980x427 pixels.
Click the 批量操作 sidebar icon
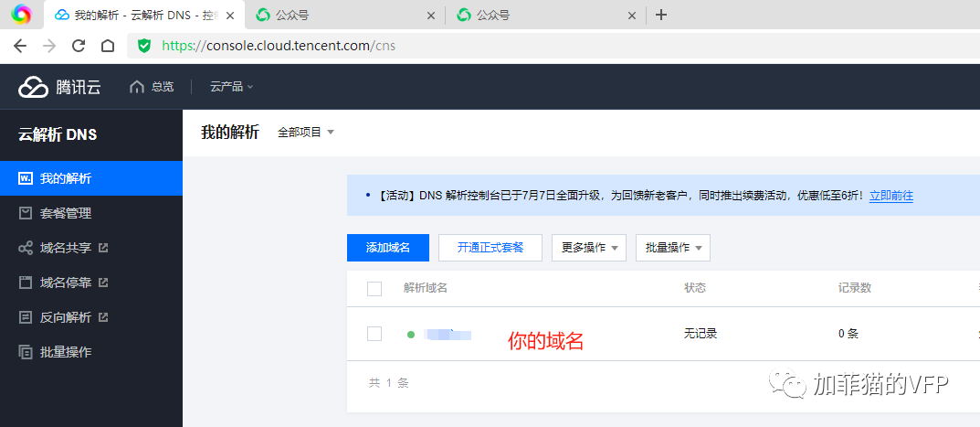pyautogui.click(x=26, y=352)
